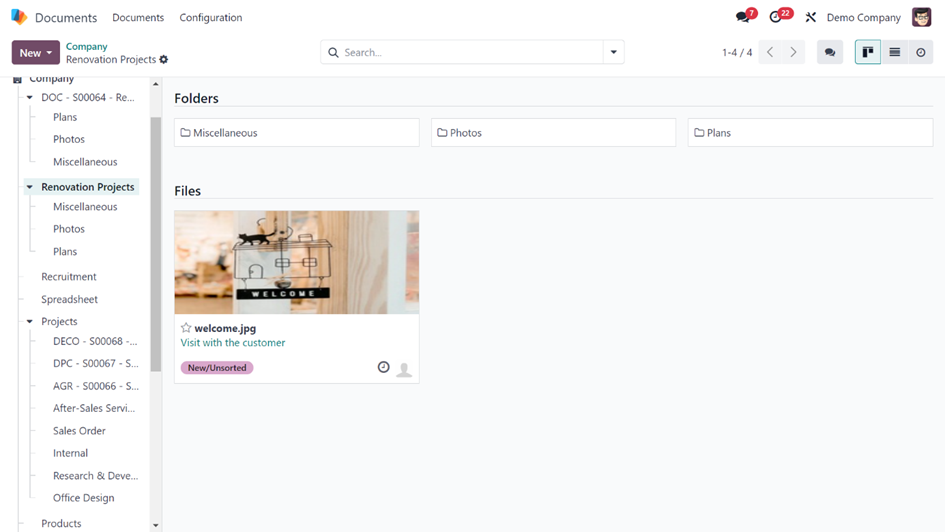Select Miscellaneous under Renovation Projects
The image size is (945, 532).
point(85,207)
